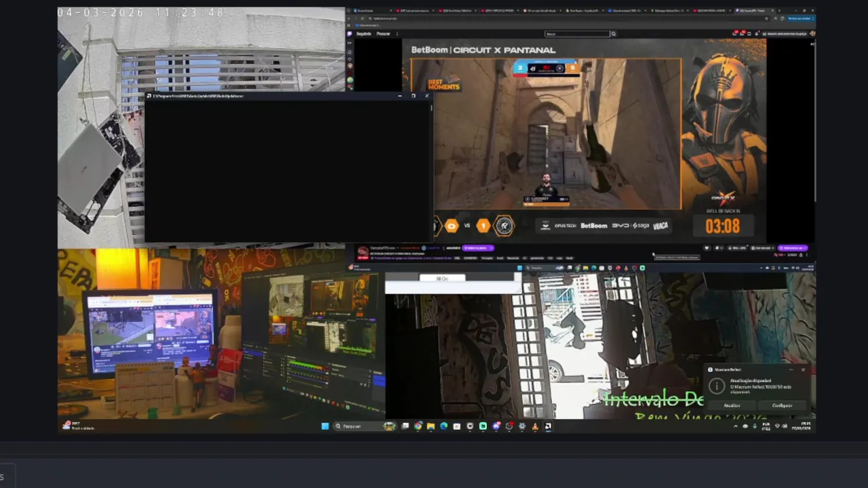The height and width of the screenshot is (488, 868).
Task: Click the browser address bar
Action: pos(567,18)
